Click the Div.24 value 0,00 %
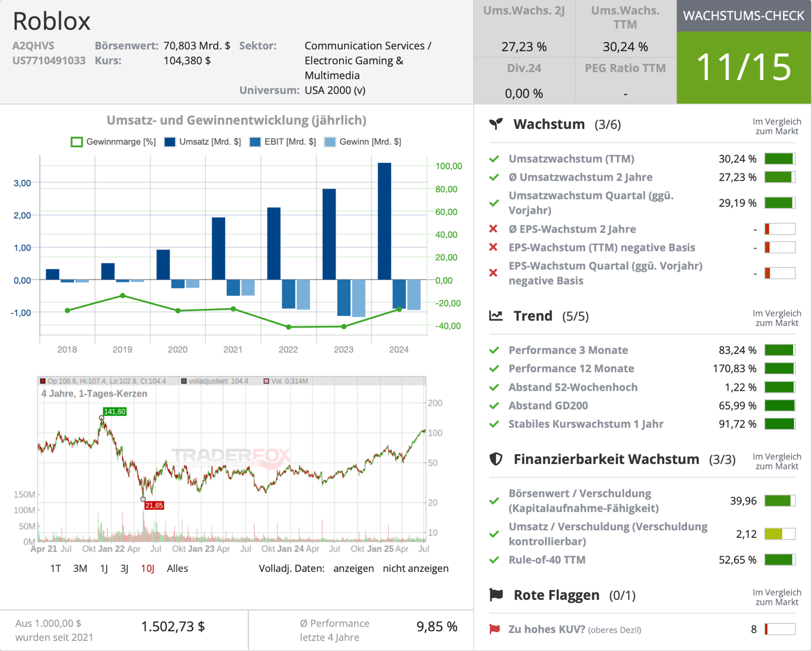812x651 pixels. 524,93
